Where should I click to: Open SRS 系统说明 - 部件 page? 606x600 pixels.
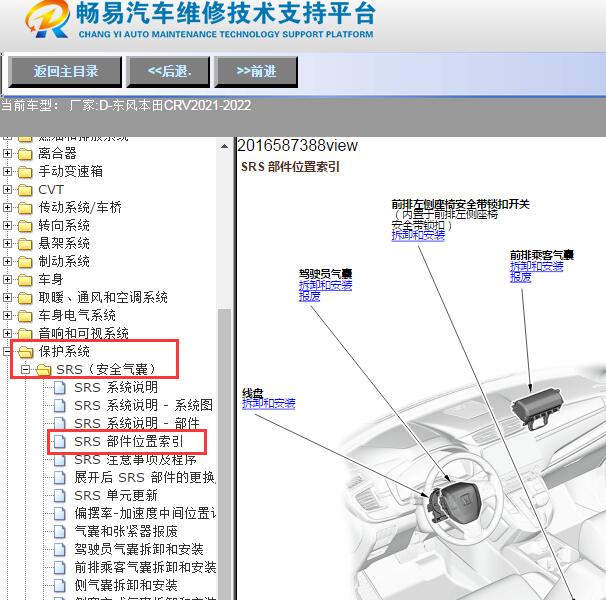click(137, 423)
